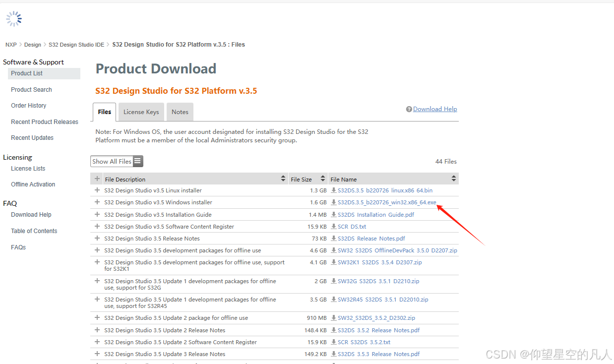The height and width of the screenshot is (364, 614).
Task: Open License Lists in sidebar
Action: click(28, 169)
